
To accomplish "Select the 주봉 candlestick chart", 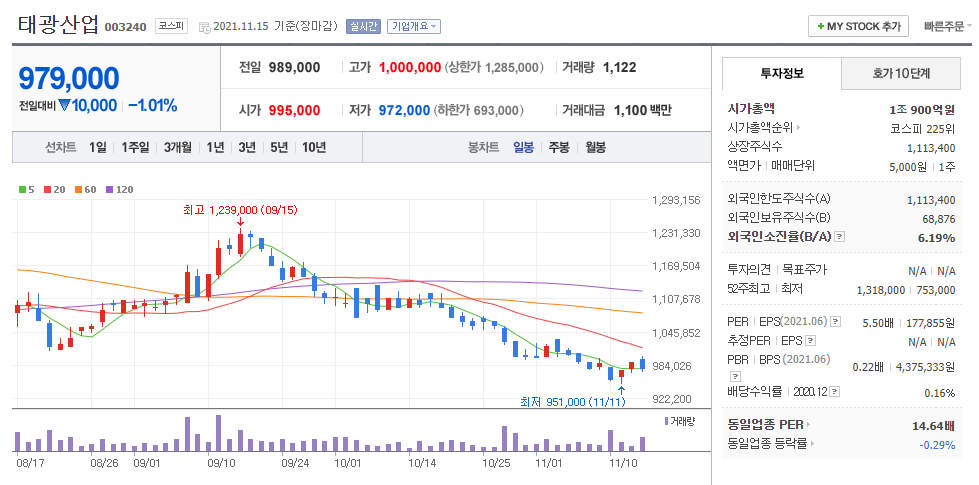I will 559,148.
